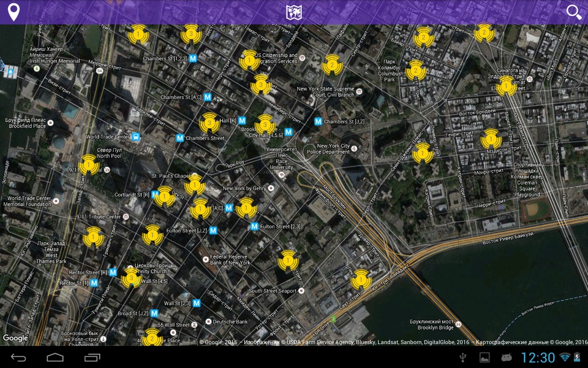
Task: Select the Wi-Fi marker on US Citizenship label
Action: [x=249, y=60]
